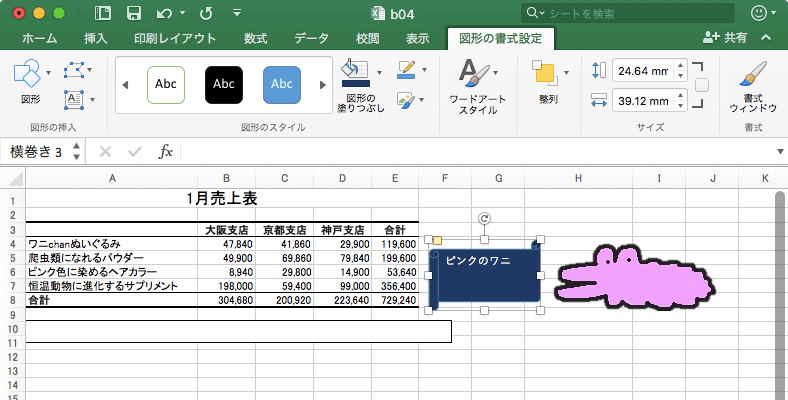Select the 図形の書式設定 tab
Viewport: 788px width, 400px height.
pyautogui.click(x=501, y=38)
